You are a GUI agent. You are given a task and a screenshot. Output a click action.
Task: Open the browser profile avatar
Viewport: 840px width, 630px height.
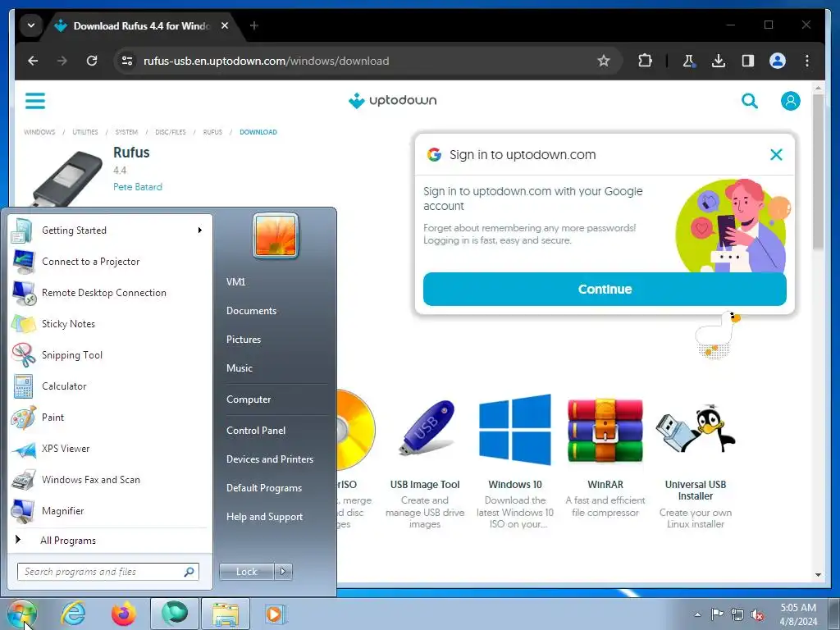(778, 61)
